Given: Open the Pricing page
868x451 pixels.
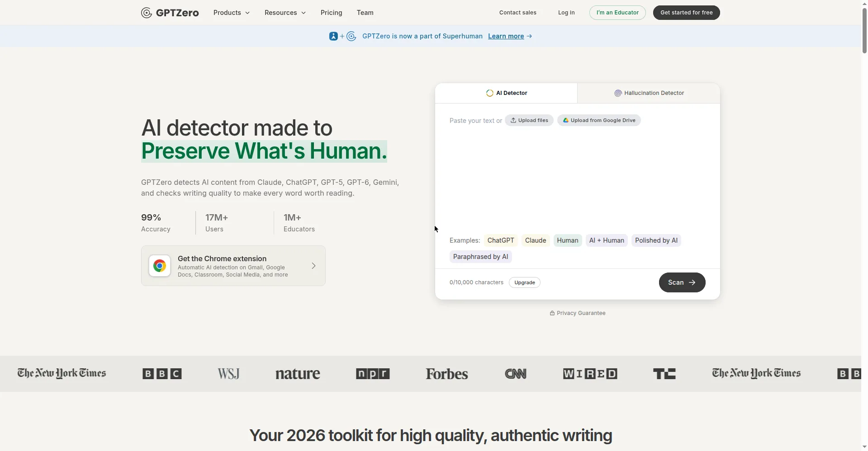Looking at the screenshot, I should 332,13.
